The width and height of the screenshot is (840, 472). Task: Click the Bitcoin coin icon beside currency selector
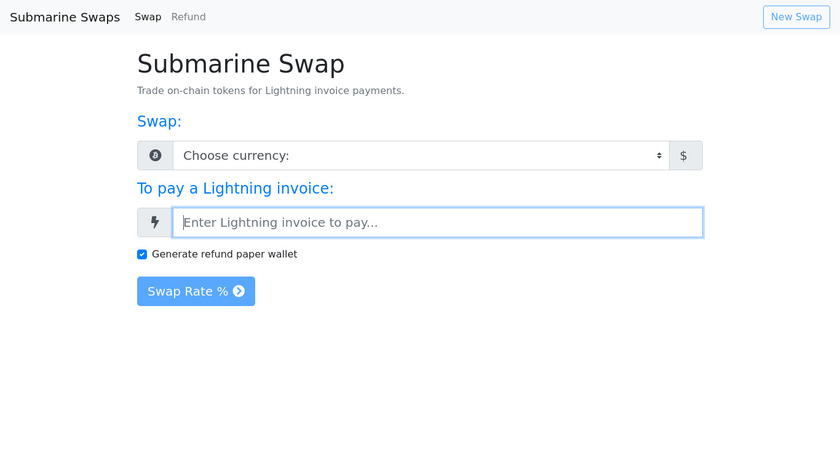[x=155, y=156]
